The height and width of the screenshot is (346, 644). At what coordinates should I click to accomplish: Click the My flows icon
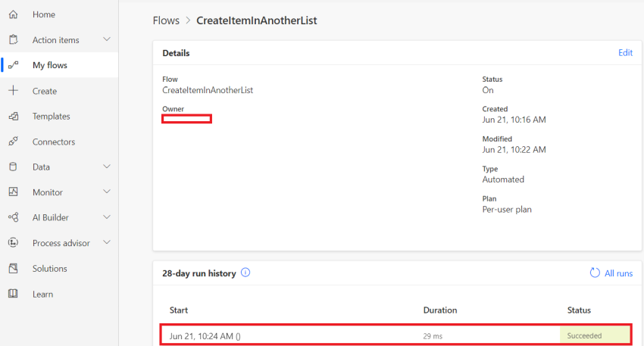pyautogui.click(x=13, y=65)
